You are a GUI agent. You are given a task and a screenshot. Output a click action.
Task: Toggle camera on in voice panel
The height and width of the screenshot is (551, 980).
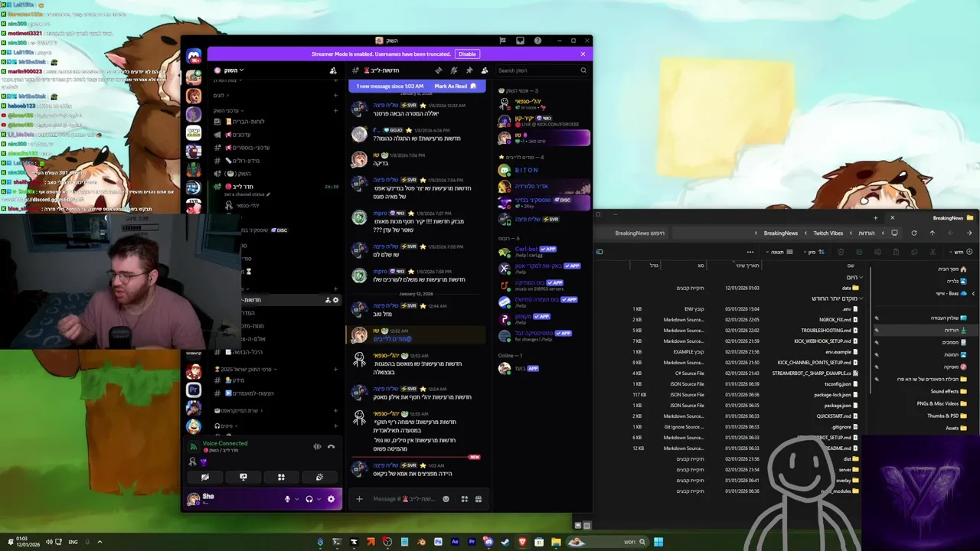click(204, 477)
